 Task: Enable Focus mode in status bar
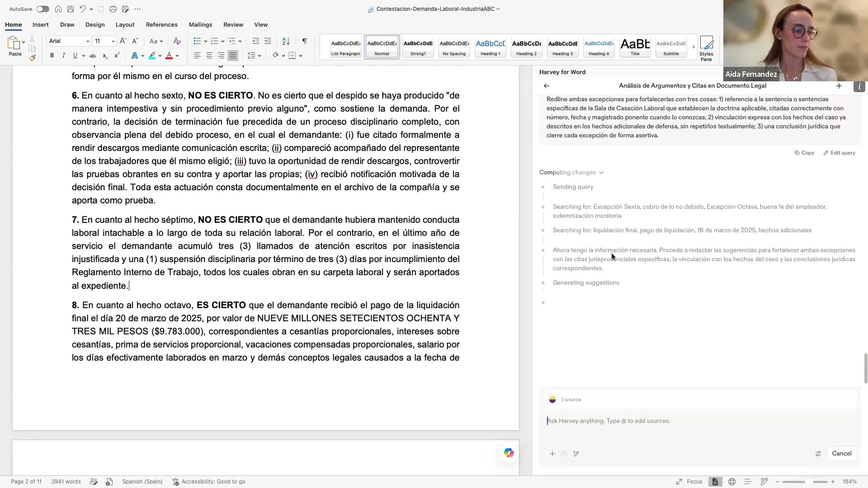689,482
